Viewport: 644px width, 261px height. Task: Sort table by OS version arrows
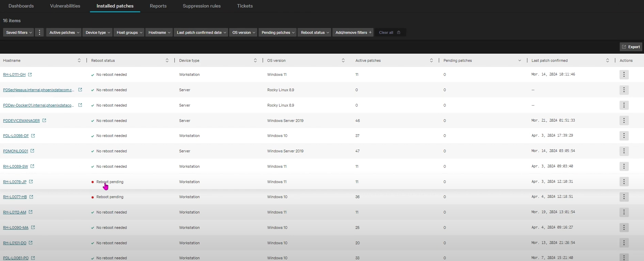tap(343, 60)
